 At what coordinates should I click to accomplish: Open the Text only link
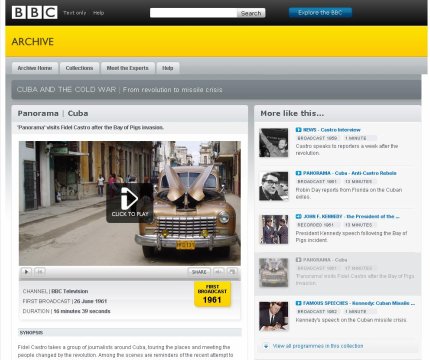coord(75,13)
